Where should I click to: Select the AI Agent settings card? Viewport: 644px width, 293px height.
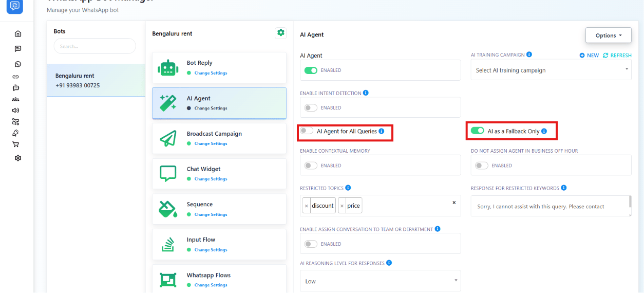(x=219, y=103)
